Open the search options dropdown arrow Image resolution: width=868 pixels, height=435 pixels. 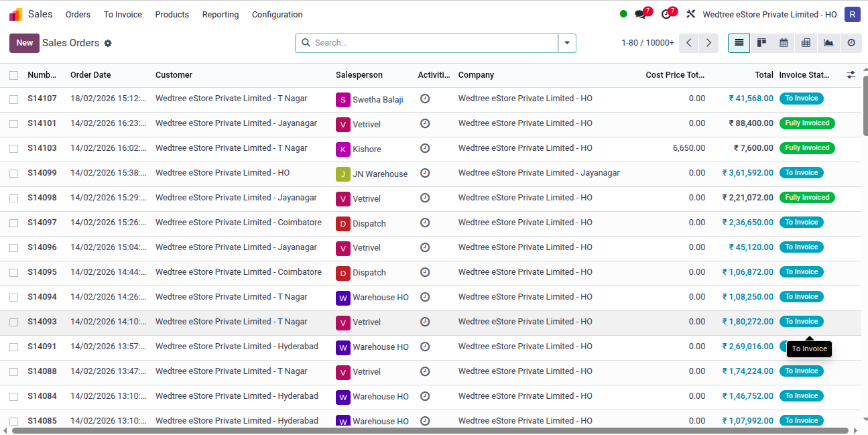pyautogui.click(x=567, y=43)
